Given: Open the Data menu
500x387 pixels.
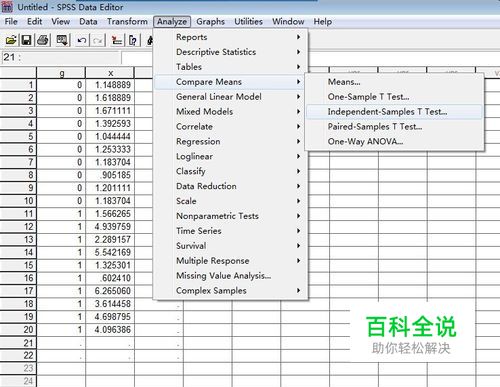Looking at the screenshot, I should click(x=88, y=22).
